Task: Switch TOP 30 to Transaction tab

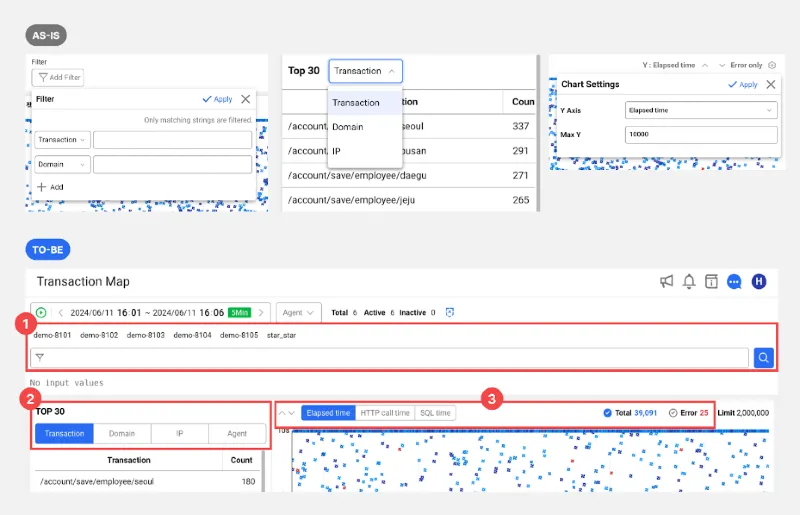Action: tap(64, 433)
